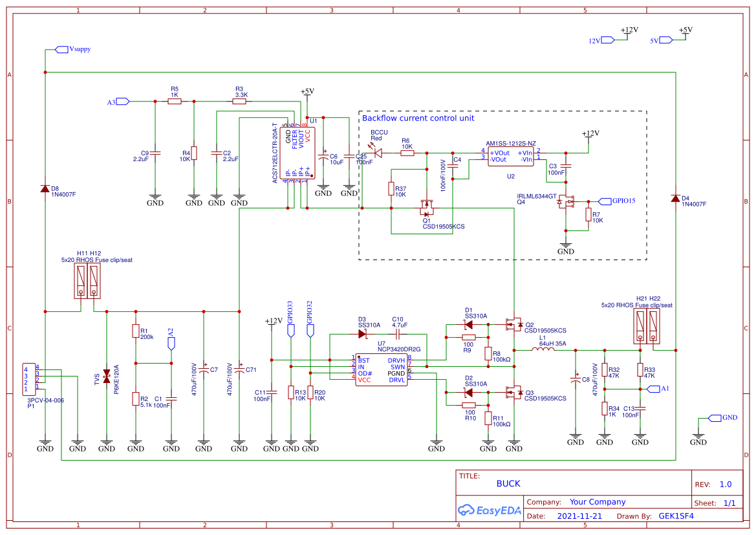Select the +12V power flag near U2
Viewport: 756px width, 535px height.
pyautogui.click(x=590, y=135)
